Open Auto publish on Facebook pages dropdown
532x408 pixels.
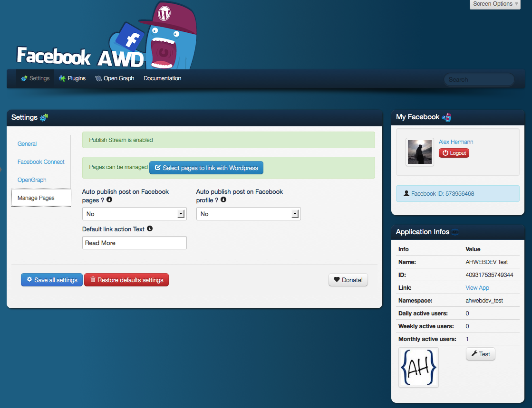coord(134,214)
